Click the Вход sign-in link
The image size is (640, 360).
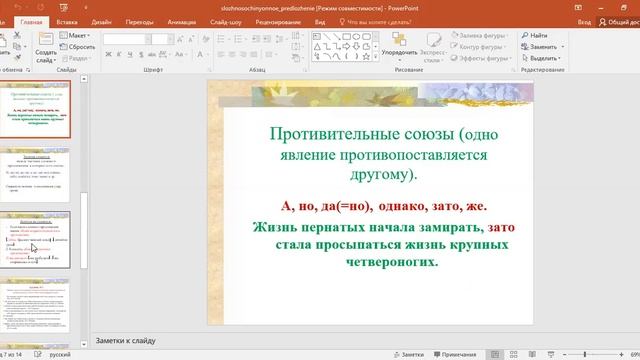coord(584,22)
